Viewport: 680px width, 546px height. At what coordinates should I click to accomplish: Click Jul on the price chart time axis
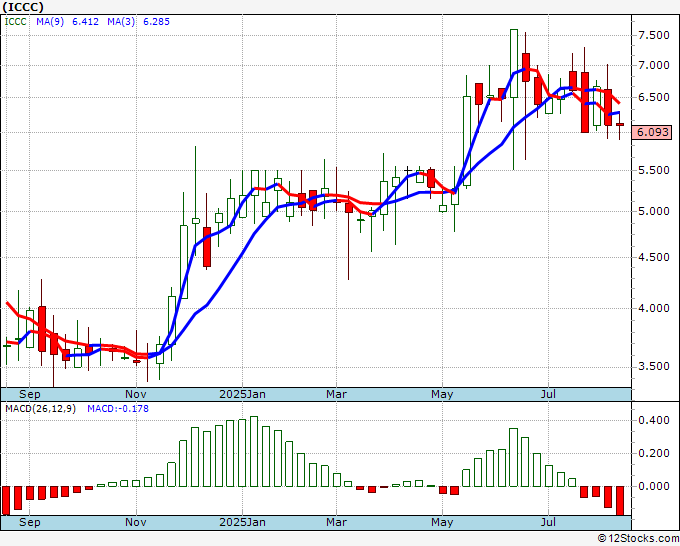pos(549,394)
